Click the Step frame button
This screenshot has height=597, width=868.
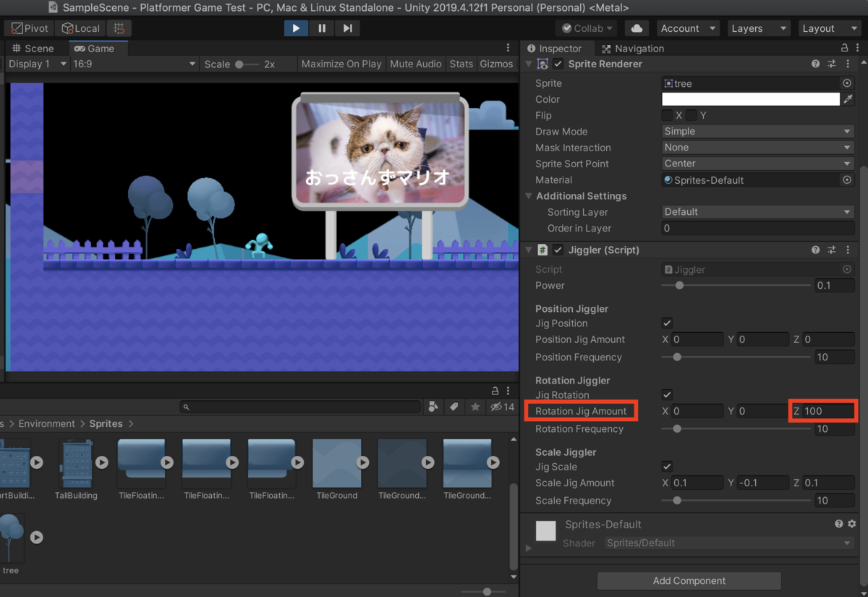click(348, 28)
